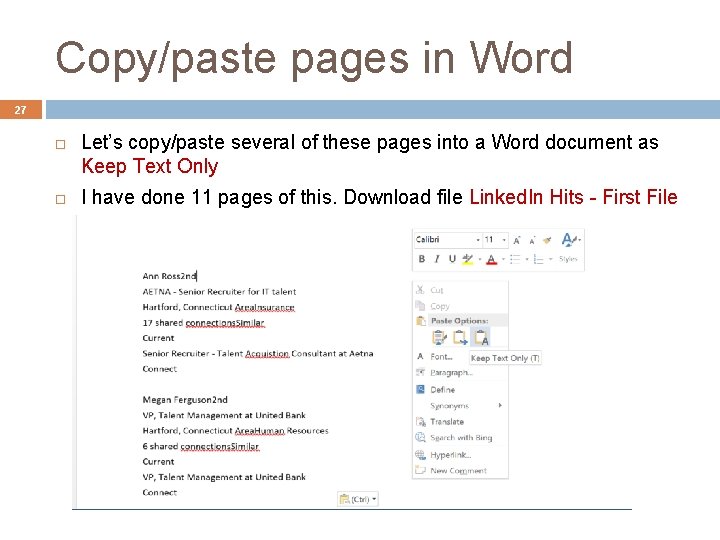Click the slide number 27 badge
Image resolution: width=720 pixels, height=540 pixels.
click(21, 110)
